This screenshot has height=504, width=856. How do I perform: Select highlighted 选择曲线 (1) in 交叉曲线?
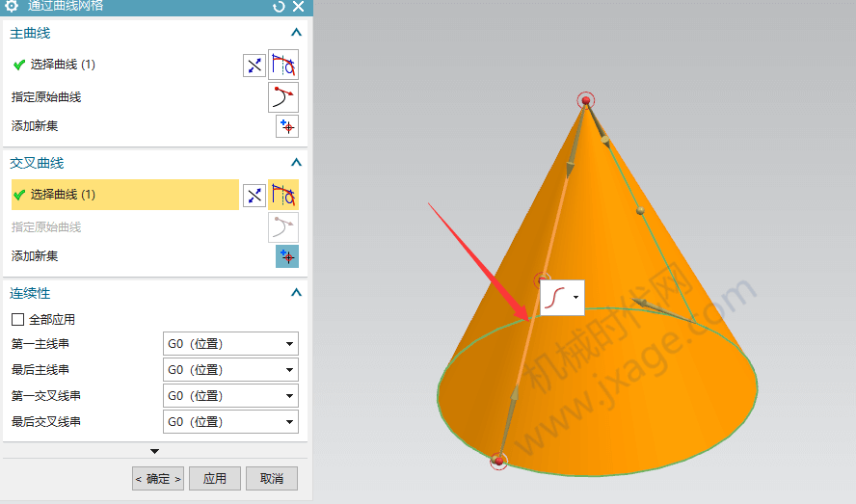(125, 195)
